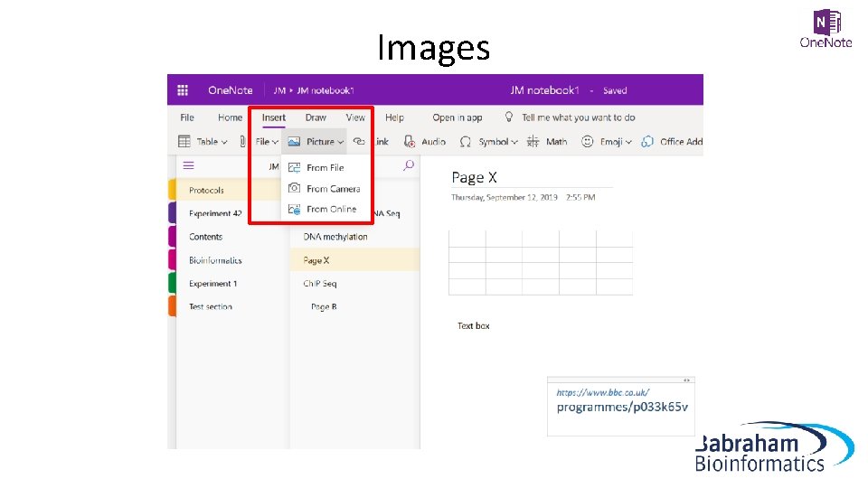Expand the Table dropdown arrow
The width and height of the screenshot is (868, 488).
click(224, 142)
